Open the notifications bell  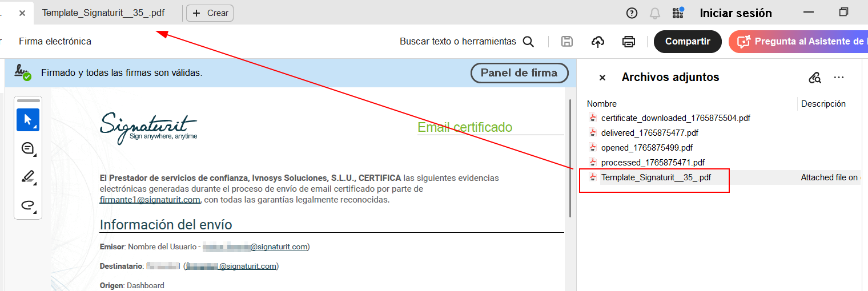coord(655,13)
